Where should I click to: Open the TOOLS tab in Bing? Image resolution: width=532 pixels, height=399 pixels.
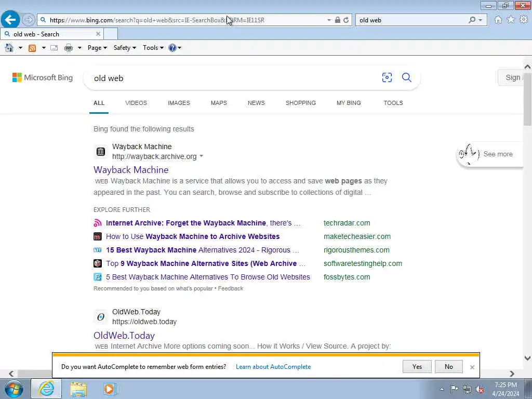pyautogui.click(x=393, y=103)
